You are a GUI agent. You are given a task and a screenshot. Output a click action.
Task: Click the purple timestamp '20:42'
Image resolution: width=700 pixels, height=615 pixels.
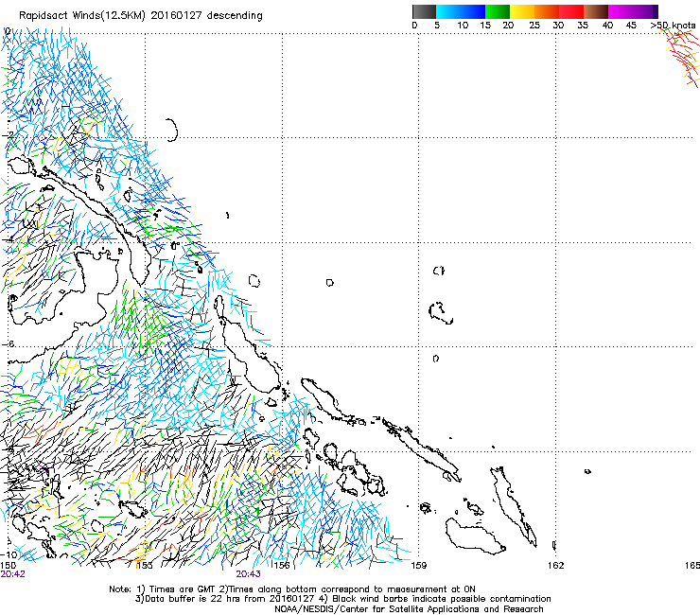[13, 574]
